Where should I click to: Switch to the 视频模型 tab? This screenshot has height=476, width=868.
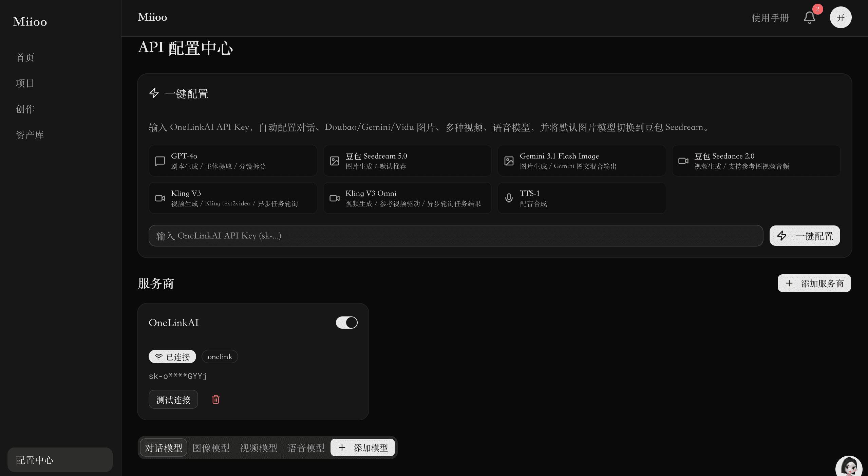point(259,448)
